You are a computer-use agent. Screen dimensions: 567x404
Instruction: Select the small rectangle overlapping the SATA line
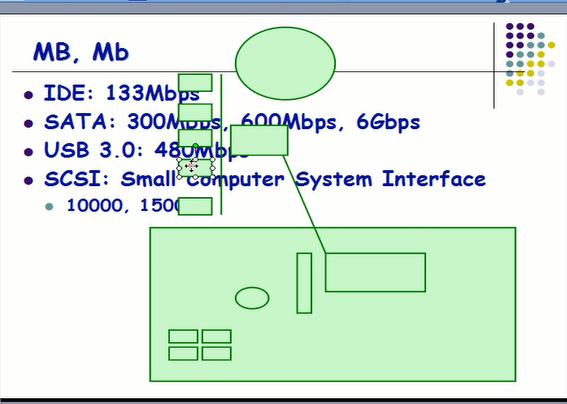tap(195, 112)
